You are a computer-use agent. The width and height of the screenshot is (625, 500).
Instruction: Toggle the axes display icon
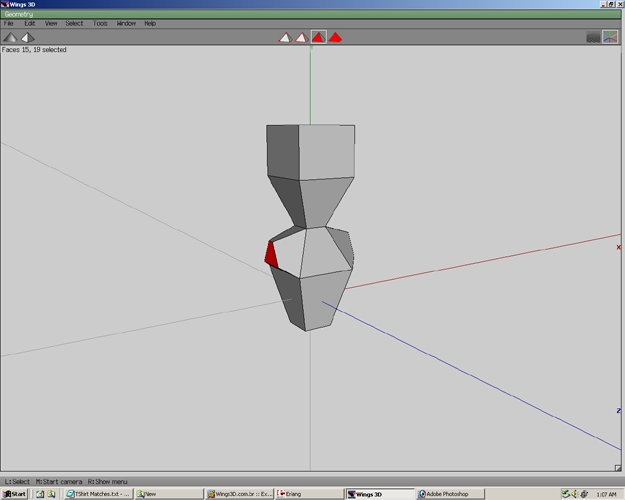coord(610,37)
